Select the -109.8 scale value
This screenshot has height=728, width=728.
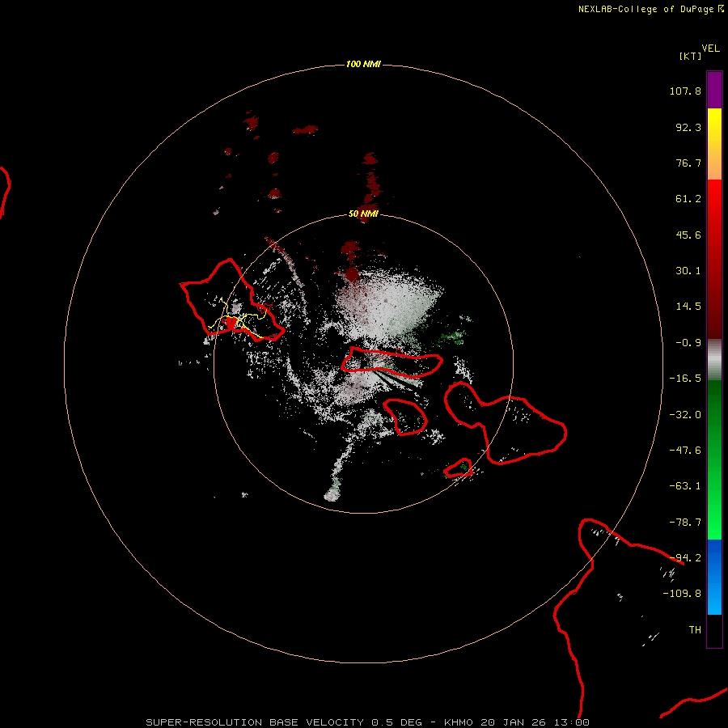pos(682,594)
